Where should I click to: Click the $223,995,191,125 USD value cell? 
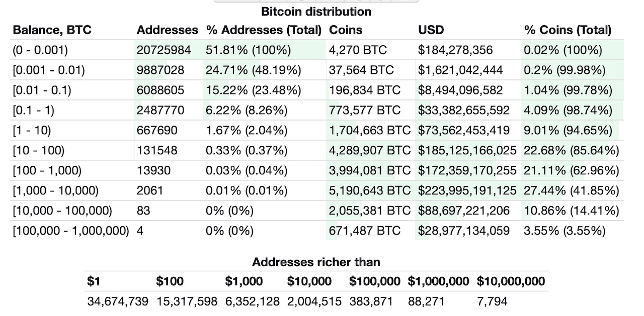tap(467, 191)
